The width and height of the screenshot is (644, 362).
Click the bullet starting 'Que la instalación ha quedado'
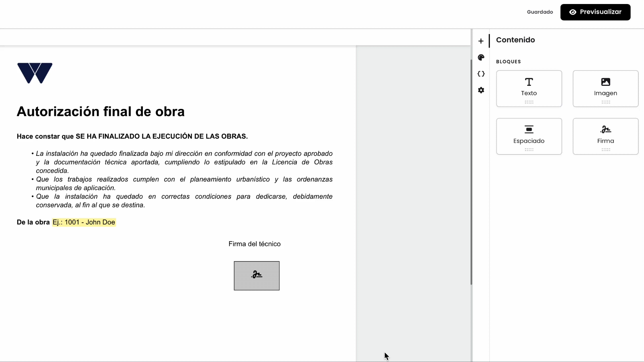point(182,200)
